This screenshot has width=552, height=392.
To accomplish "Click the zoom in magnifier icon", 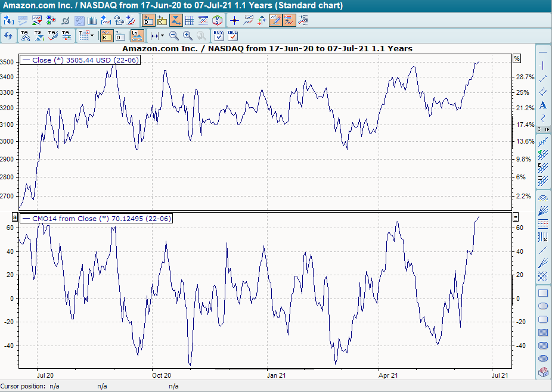I will pos(188,36).
